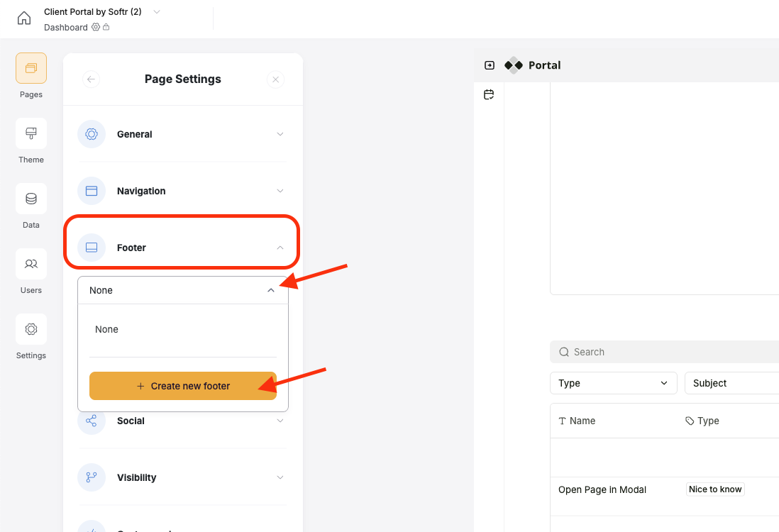
Task: Expand the General section
Action: [x=280, y=134]
